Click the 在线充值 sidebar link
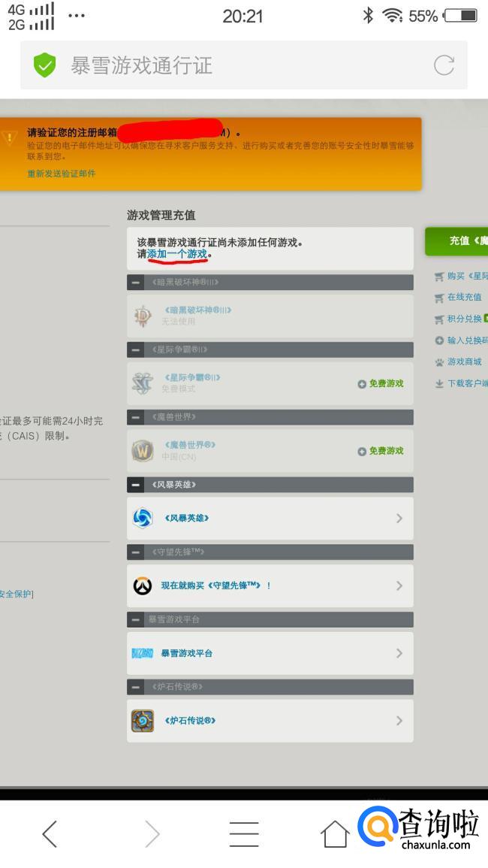 point(465,298)
